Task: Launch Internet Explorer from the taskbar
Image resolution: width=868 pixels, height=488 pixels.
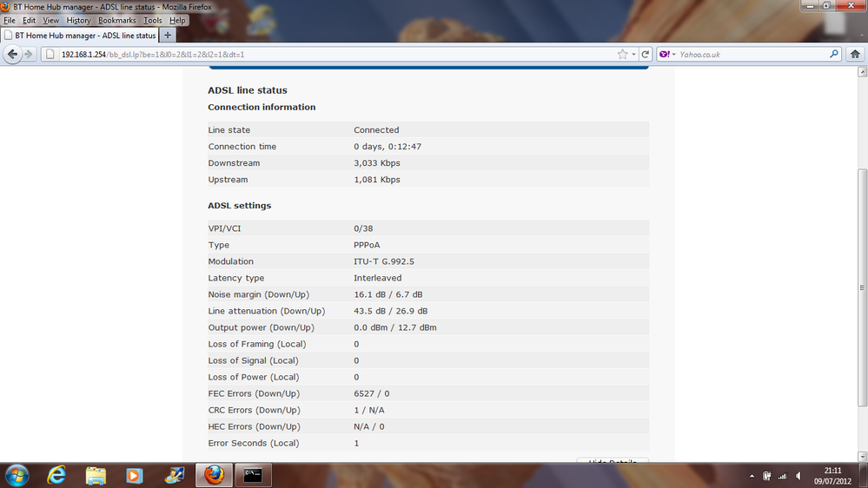Action: (56, 475)
